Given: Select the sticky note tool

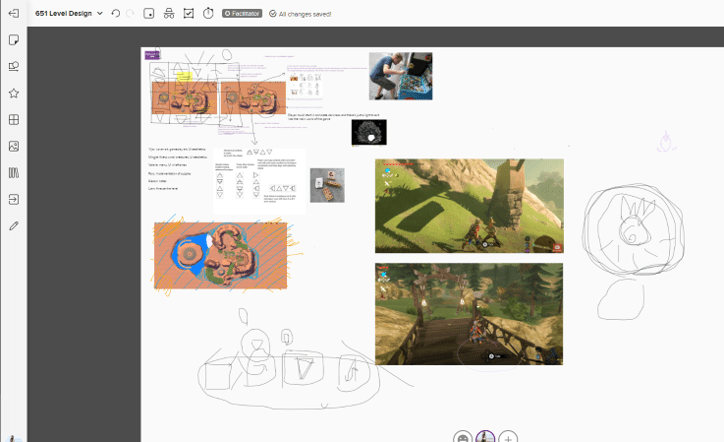Looking at the screenshot, I should [14, 40].
